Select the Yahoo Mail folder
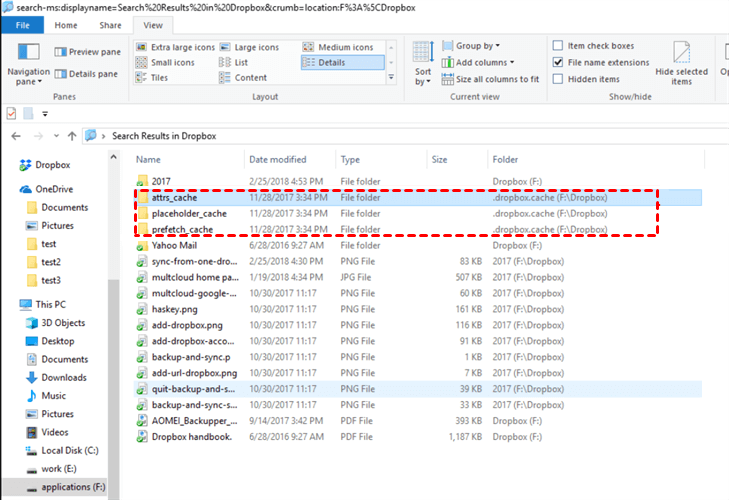 pos(418,245)
